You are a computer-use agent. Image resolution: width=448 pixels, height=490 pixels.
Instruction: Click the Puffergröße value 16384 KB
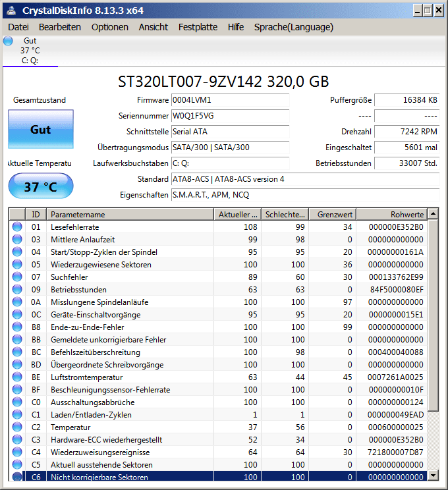(406, 100)
